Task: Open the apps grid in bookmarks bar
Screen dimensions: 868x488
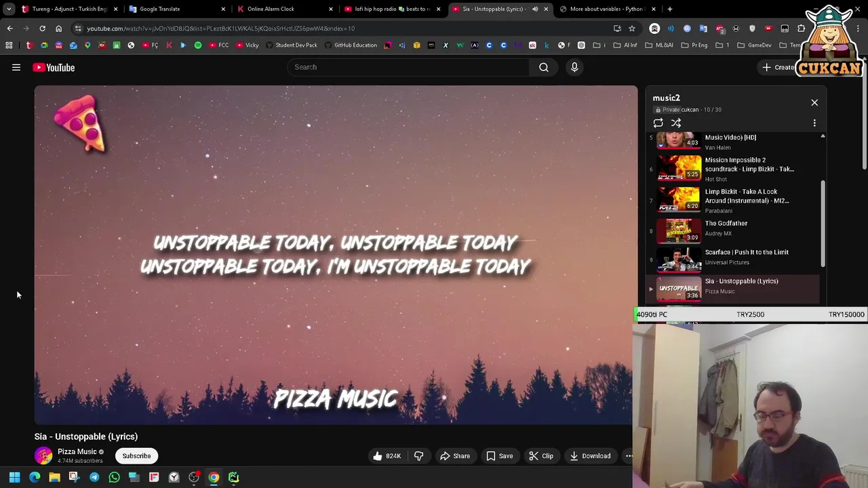Action: click(9, 45)
